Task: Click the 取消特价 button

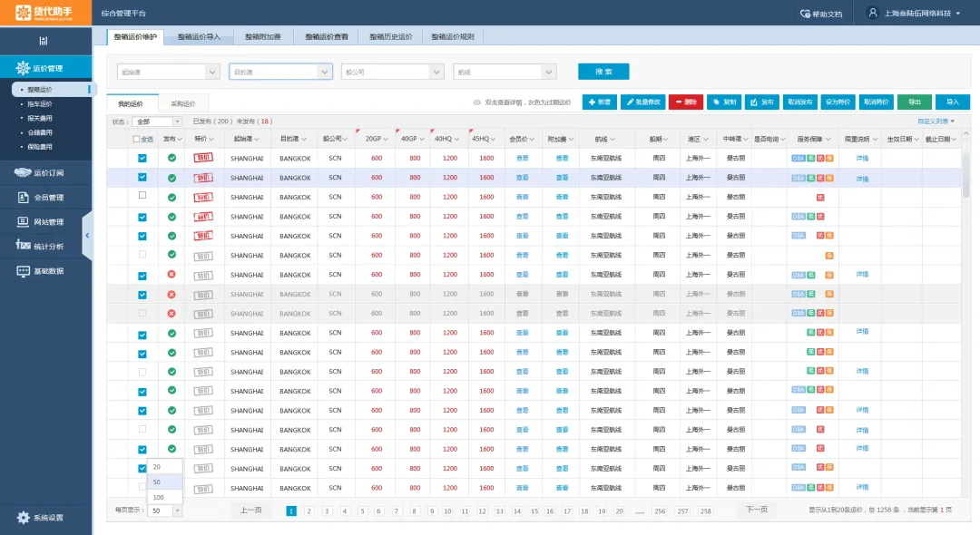Action: tap(877, 102)
